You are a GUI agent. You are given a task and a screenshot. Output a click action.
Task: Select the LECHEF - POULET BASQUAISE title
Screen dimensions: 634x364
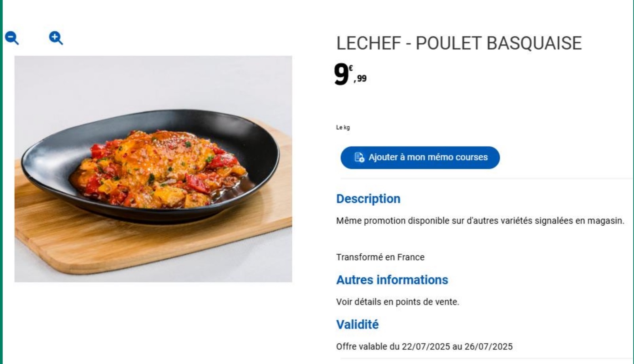(x=459, y=43)
